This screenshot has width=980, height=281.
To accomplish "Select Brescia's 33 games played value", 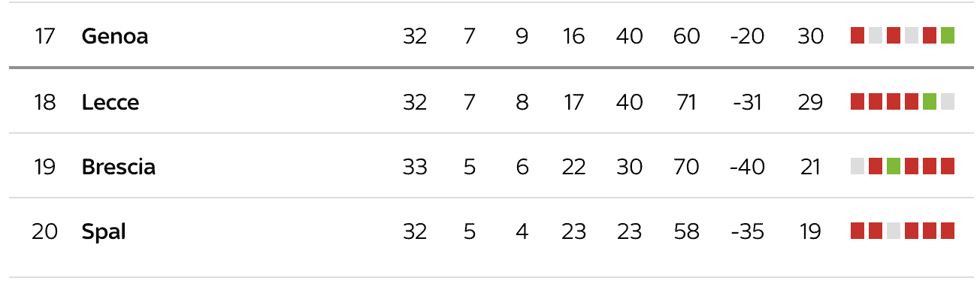I will coord(415,167).
